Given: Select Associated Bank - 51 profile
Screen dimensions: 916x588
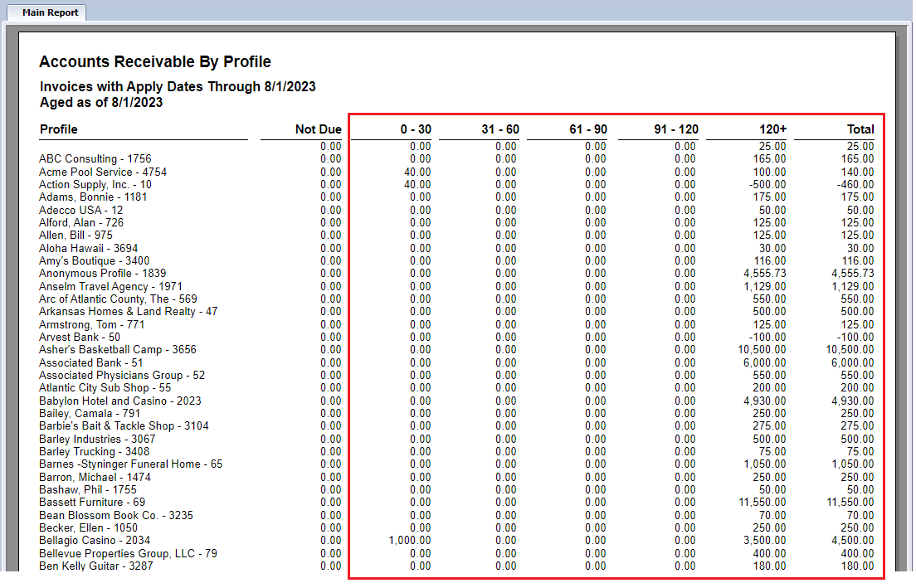Looking at the screenshot, I should [91, 362].
